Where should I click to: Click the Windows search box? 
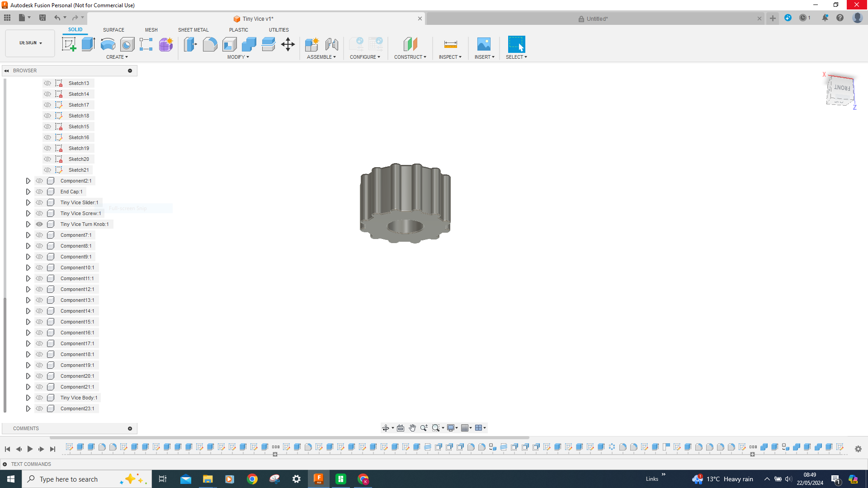click(x=86, y=479)
